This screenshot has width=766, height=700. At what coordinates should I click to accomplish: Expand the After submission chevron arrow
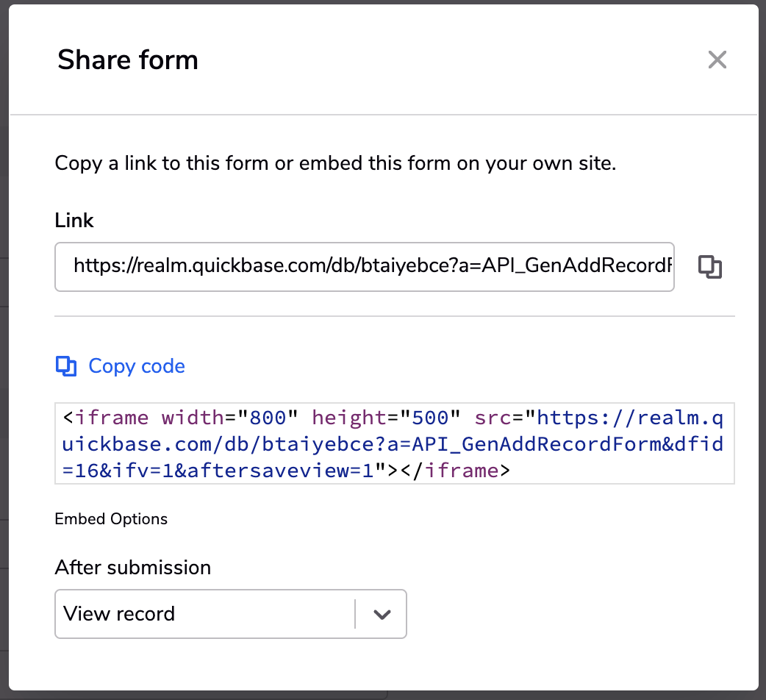(x=382, y=614)
